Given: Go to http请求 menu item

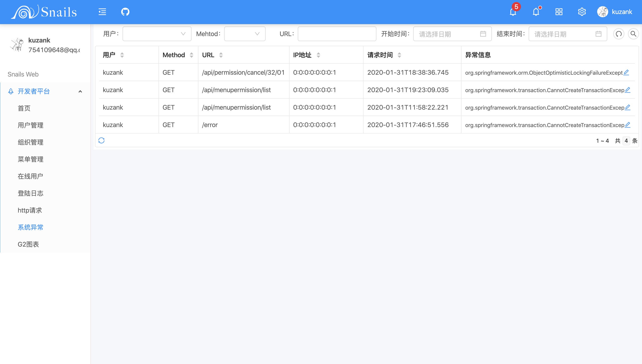Looking at the screenshot, I should pos(30,210).
